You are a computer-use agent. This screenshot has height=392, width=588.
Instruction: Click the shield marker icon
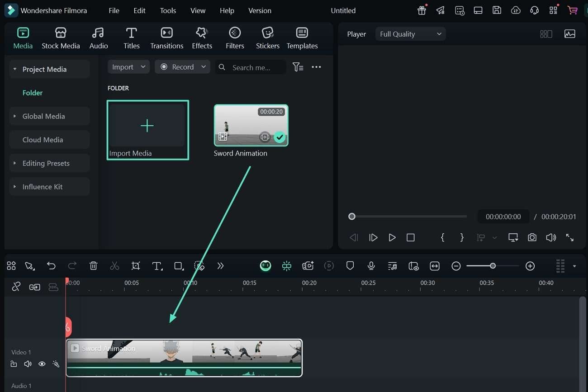pyautogui.click(x=350, y=266)
